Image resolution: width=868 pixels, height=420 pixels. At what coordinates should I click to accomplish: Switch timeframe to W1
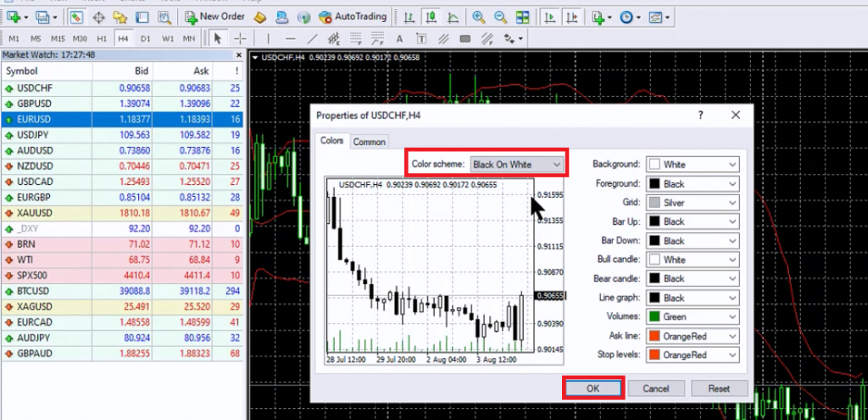click(167, 39)
